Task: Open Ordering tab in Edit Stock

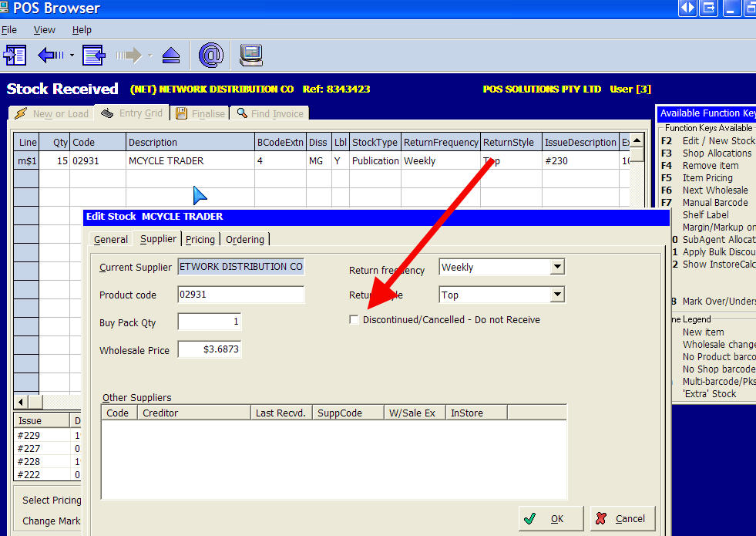Action: click(245, 239)
